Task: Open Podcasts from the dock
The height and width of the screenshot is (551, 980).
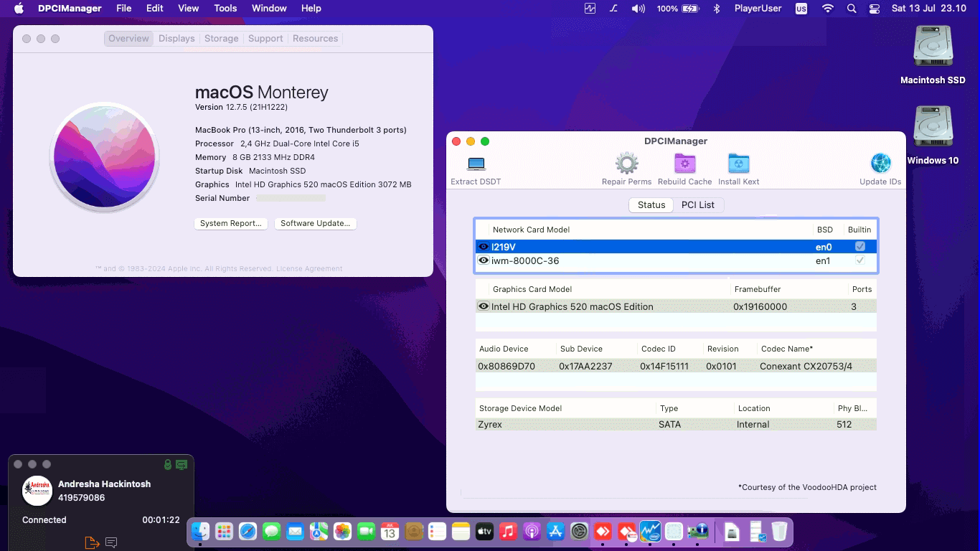Action: (532, 532)
